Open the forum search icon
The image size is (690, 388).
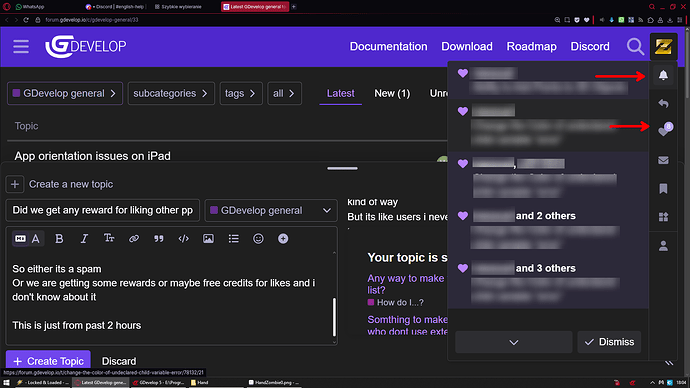[x=635, y=46]
